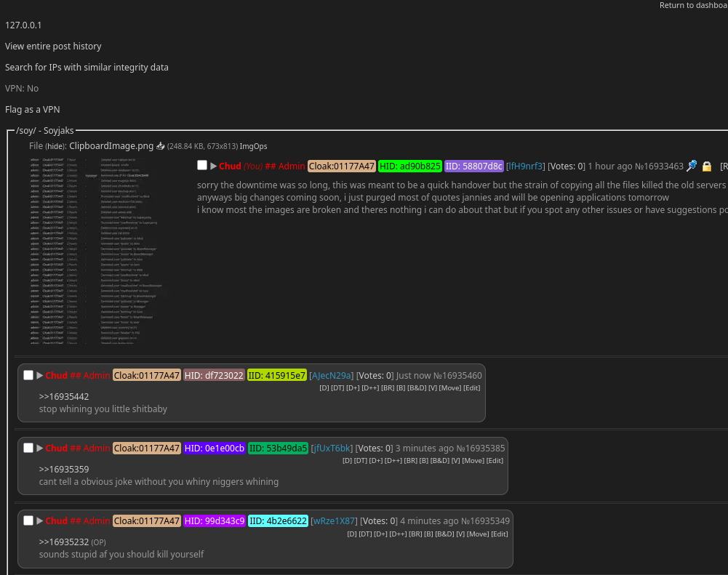
Task: Click [BR] on post 16935460
Action: point(388,388)
